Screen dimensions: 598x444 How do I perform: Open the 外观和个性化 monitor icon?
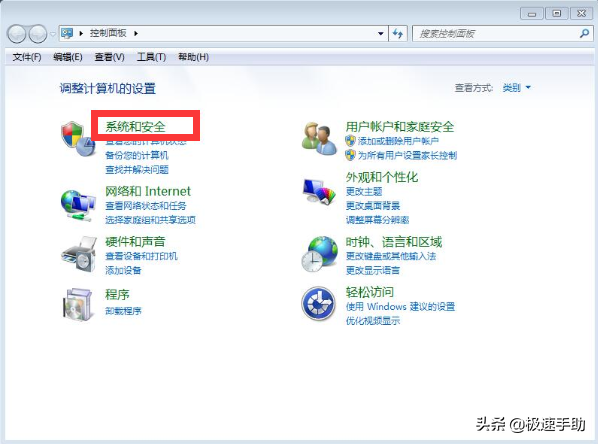(x=319, y=192)
